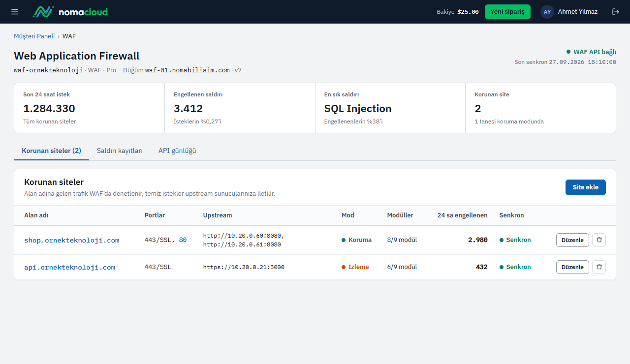Click the 432 blocked count
Screen dimensions: 630x364
tap(482, 267)
